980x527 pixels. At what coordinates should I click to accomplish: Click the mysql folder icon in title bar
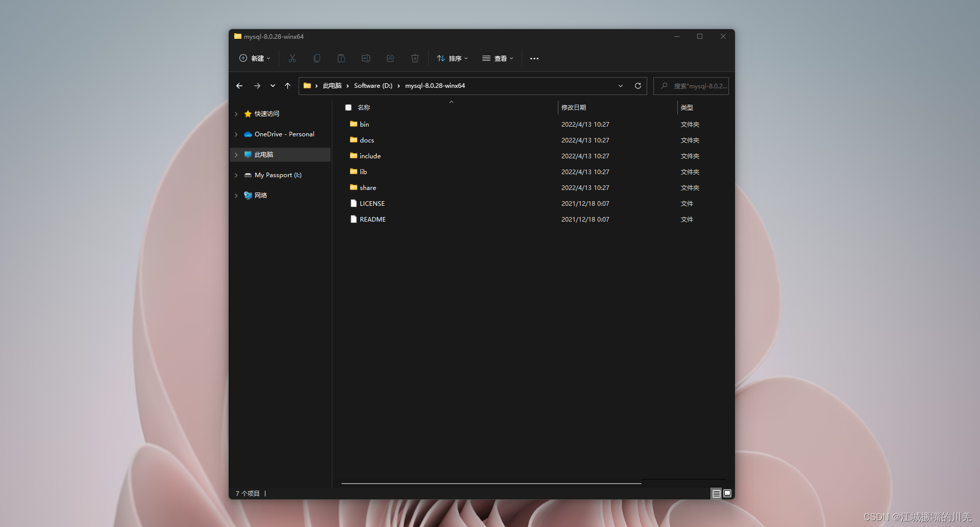[238, 36]
